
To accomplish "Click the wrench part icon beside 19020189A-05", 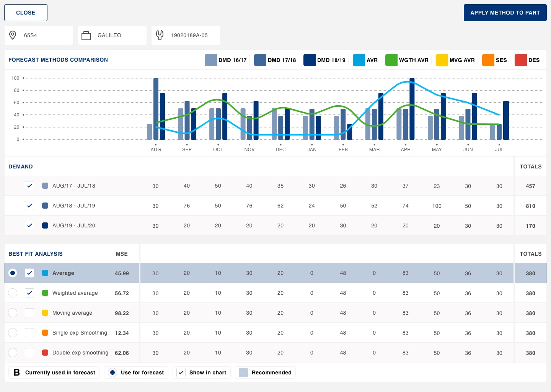I will coord(160,35).
